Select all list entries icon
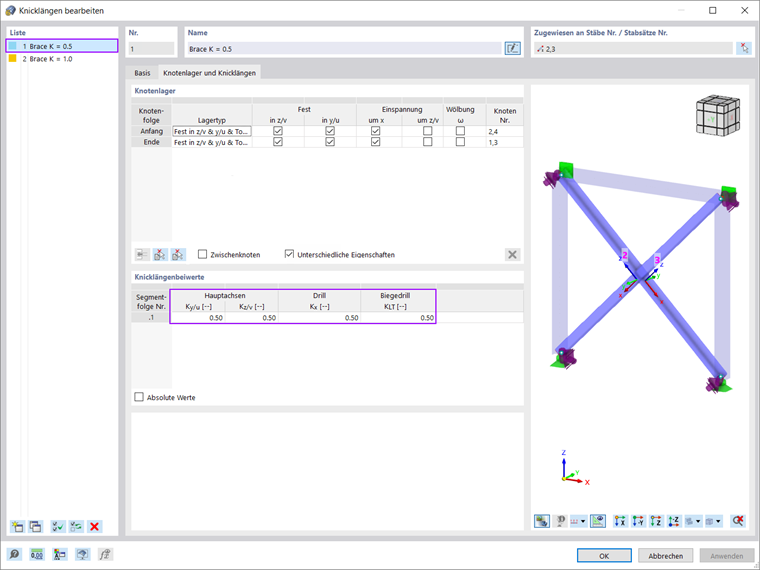This screenshot has height=570, width=760. tap(58, 526)
